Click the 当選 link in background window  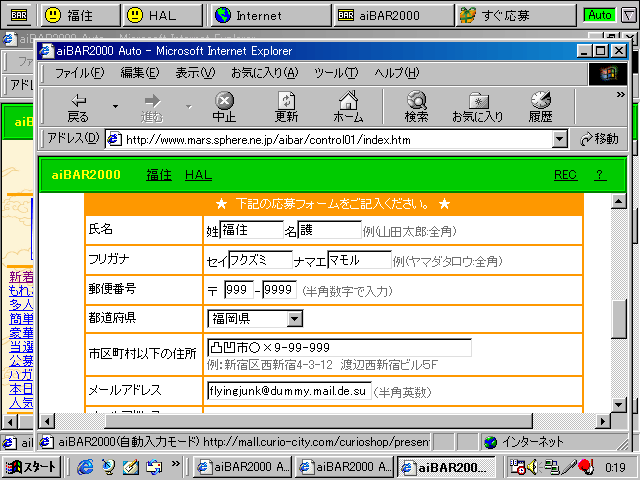coord(21,347)
